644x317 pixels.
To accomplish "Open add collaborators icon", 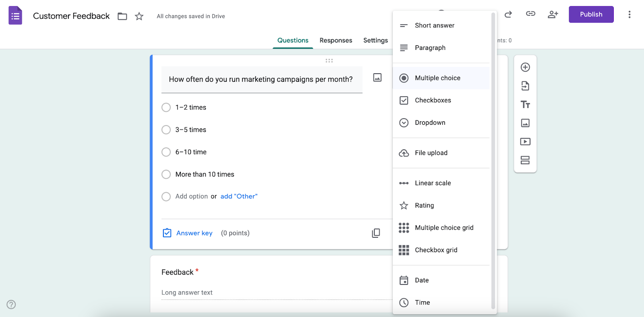I will [x=553, y=14].
